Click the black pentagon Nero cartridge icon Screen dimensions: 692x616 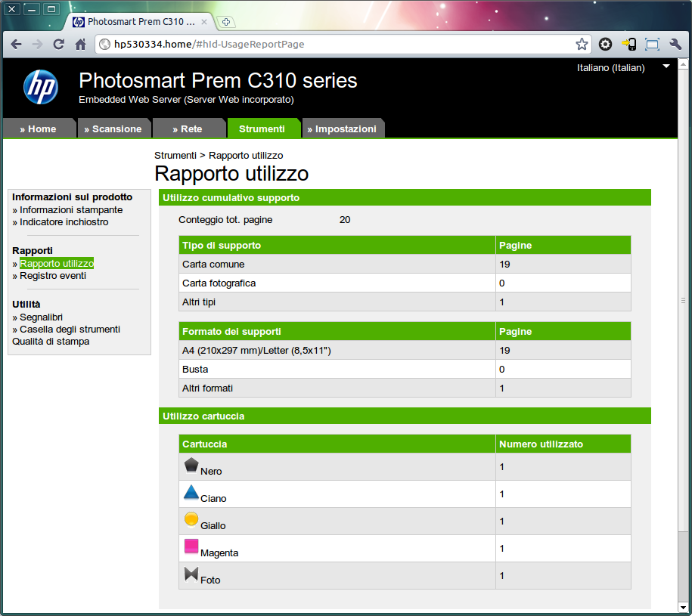pos(191,465)
